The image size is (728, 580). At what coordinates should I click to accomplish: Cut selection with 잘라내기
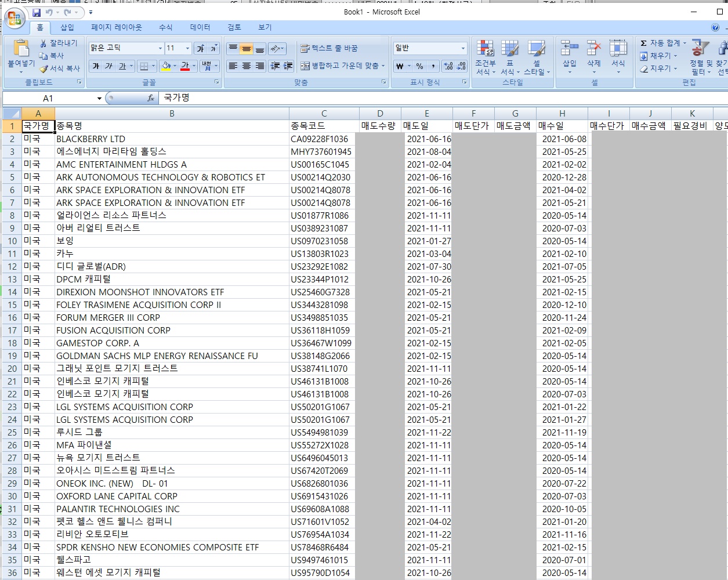click(59, 43)
